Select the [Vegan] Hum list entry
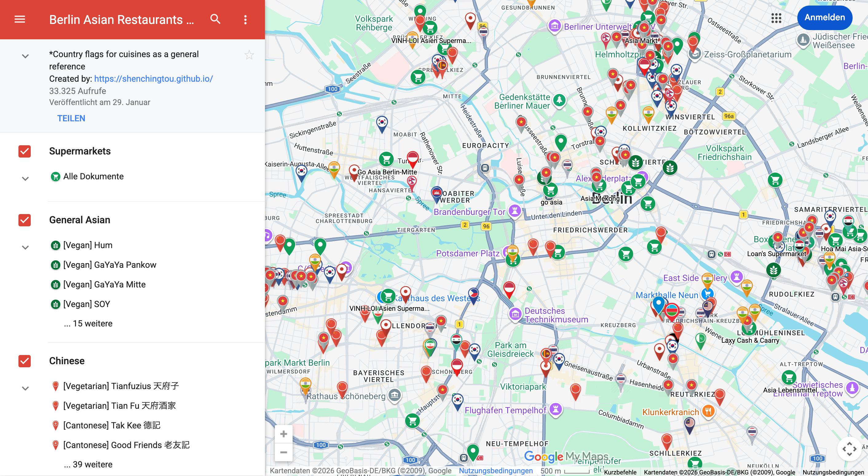This screenshot has height=476, width=868. pos(88,245)
